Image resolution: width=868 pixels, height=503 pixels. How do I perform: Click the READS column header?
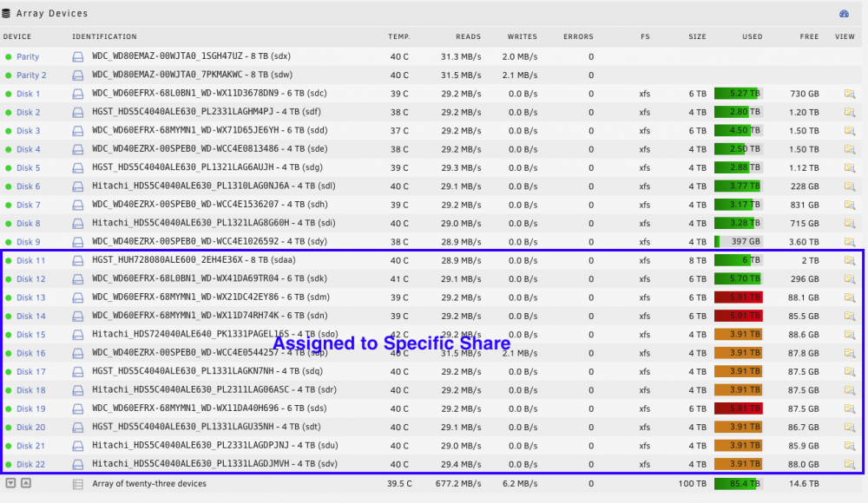coord(469,36)
